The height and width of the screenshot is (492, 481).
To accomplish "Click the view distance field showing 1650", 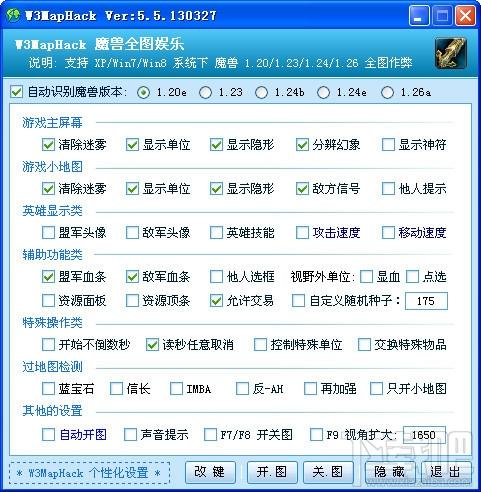I will [x=424, y=435].
